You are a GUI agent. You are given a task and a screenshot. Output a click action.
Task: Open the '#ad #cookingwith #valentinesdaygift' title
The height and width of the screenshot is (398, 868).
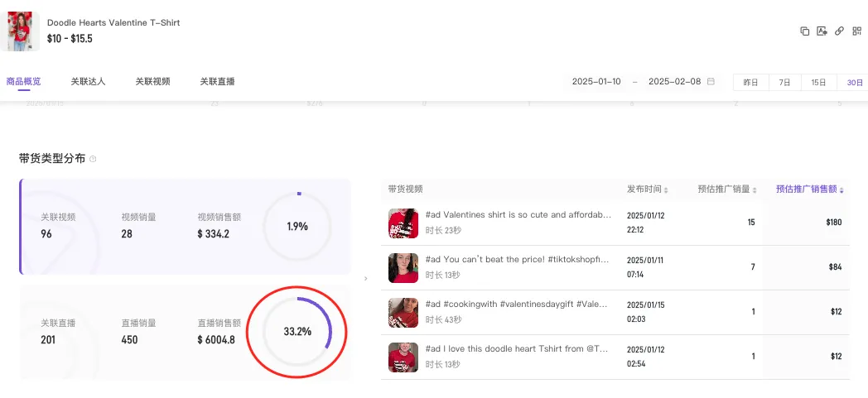coord(517,304)
